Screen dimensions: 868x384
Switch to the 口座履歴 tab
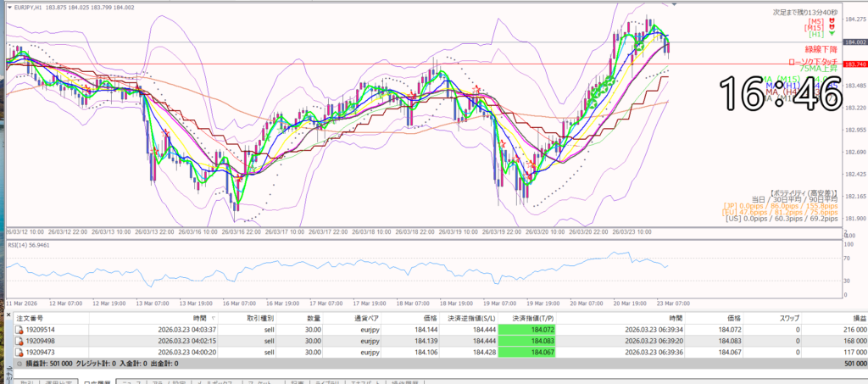point(100,381)
